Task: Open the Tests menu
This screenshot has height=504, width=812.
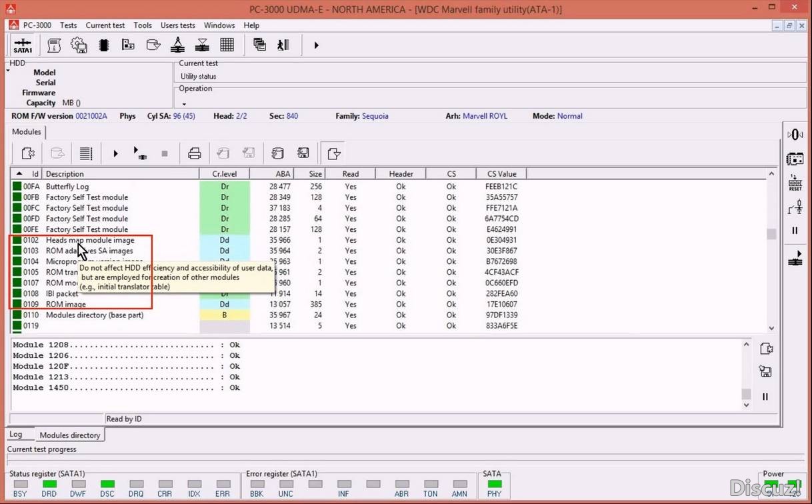Action: [x=69, y=25]
